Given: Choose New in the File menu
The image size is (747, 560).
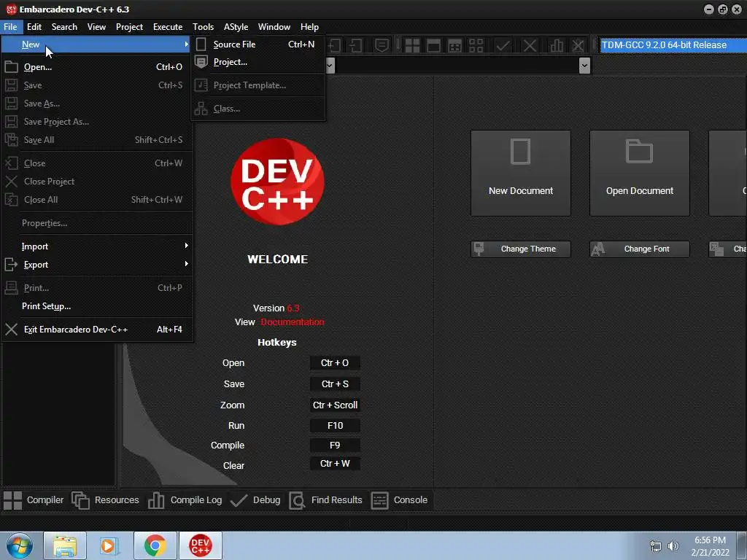Looking at the screenshot, I should pyautogui.click(x=97, y=44).
